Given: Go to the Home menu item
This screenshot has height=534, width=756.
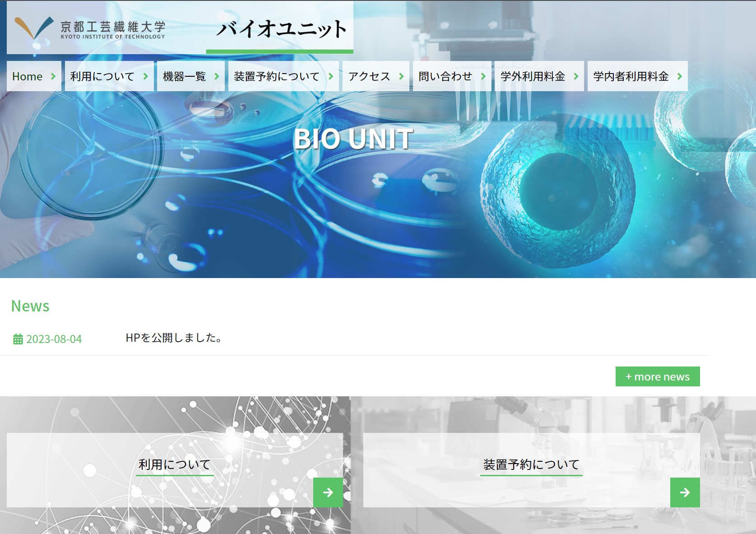Looking at the screenshot, I should pos(34,76).
